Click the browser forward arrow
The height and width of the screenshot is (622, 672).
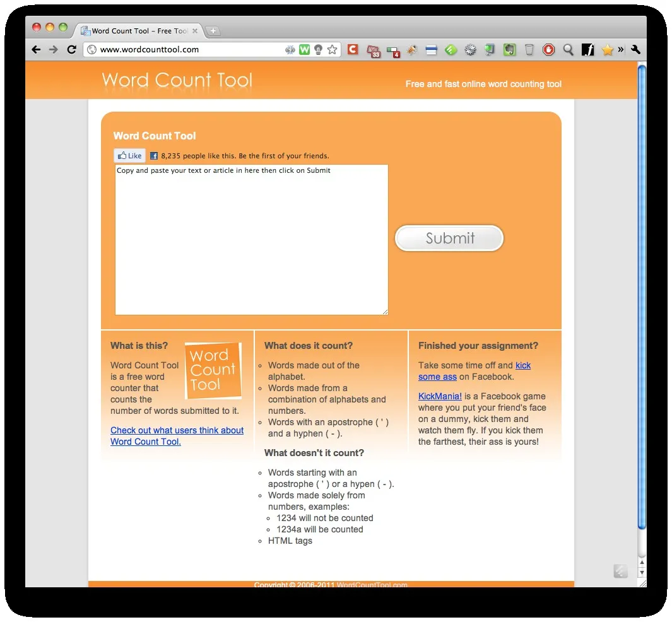(54, 50)
